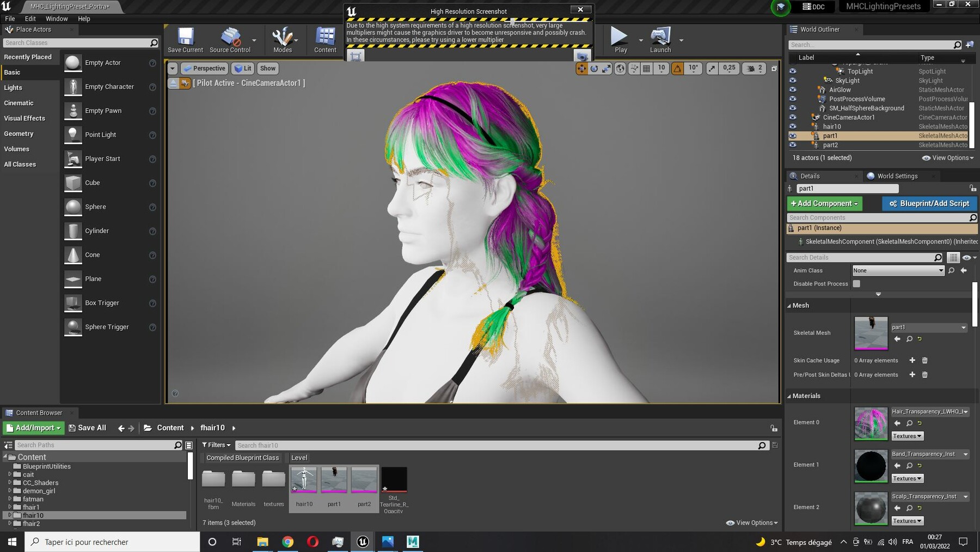Click Add/Import button
980x552 pixels.
pyautogui.click(x=34, y=428)
